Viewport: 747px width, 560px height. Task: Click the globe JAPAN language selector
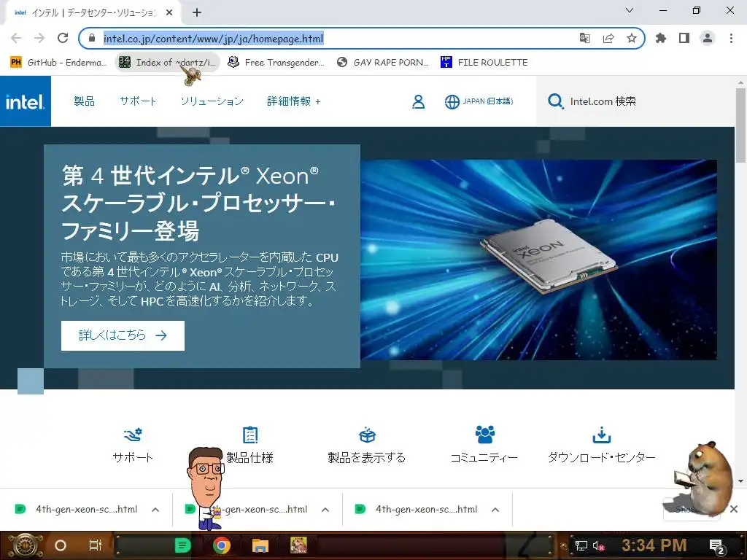(479, 101)
